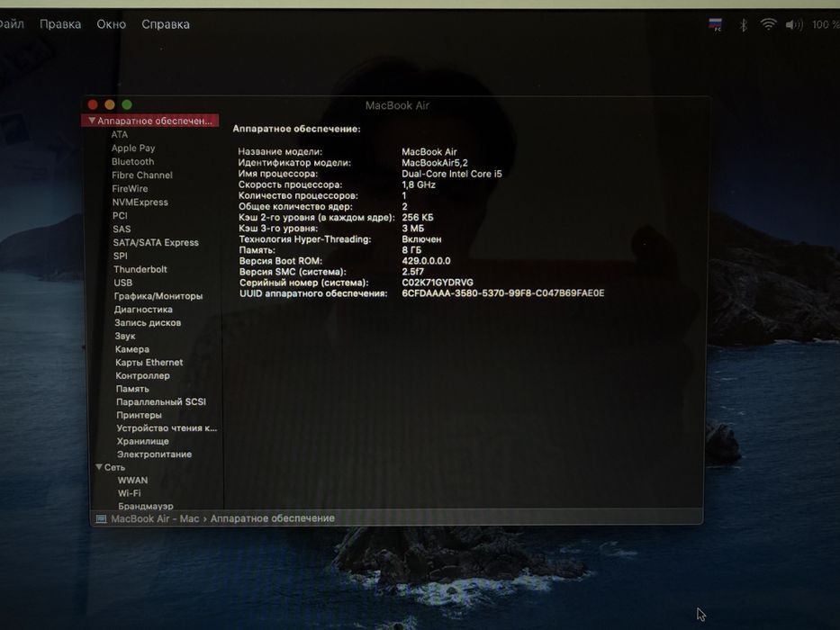Select Параллельный SCSI in the sidebar
This screenshot has width=840, height=630.
pyautogui.click(x=161, y=401)
